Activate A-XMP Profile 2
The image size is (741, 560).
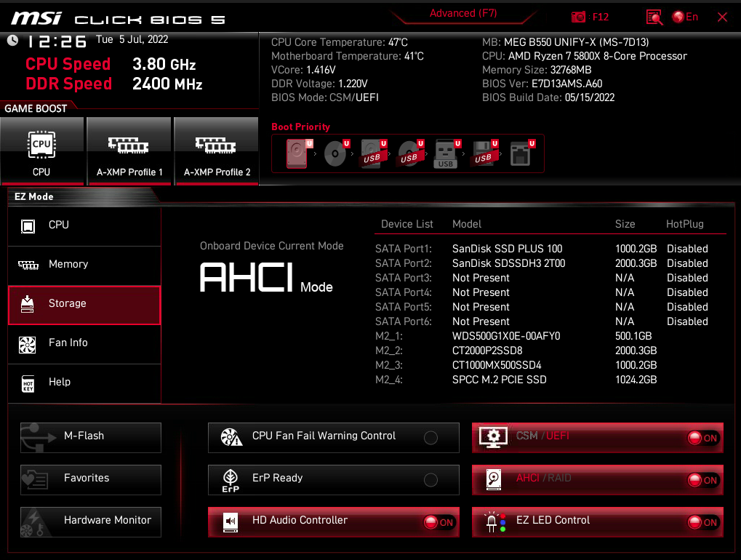pyautogui.click(x=217, y=151)
